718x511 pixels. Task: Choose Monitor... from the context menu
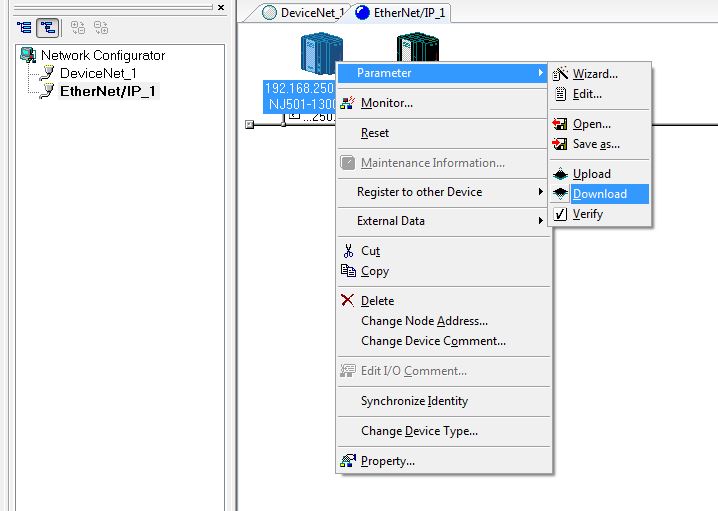point(443,103)
